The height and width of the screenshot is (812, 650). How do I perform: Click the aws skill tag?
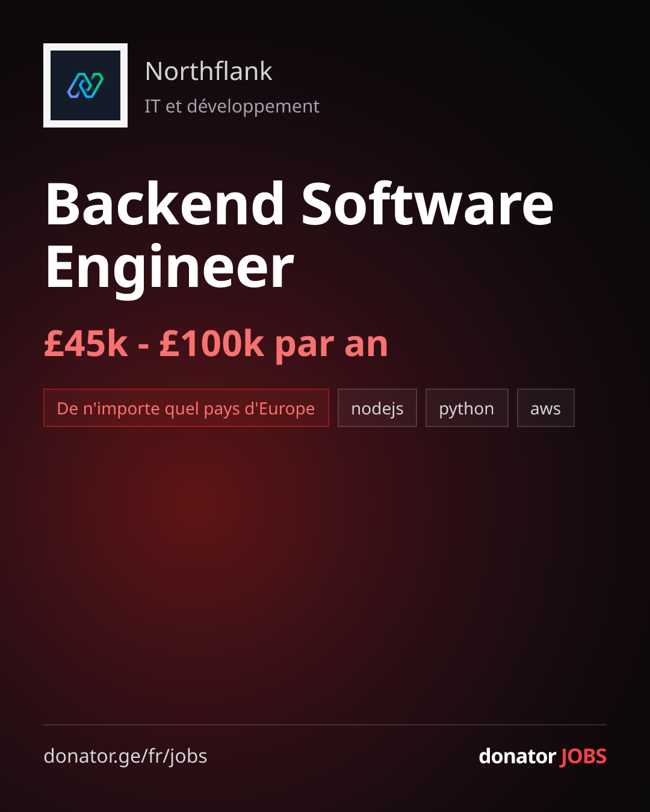tap(546, 408)
